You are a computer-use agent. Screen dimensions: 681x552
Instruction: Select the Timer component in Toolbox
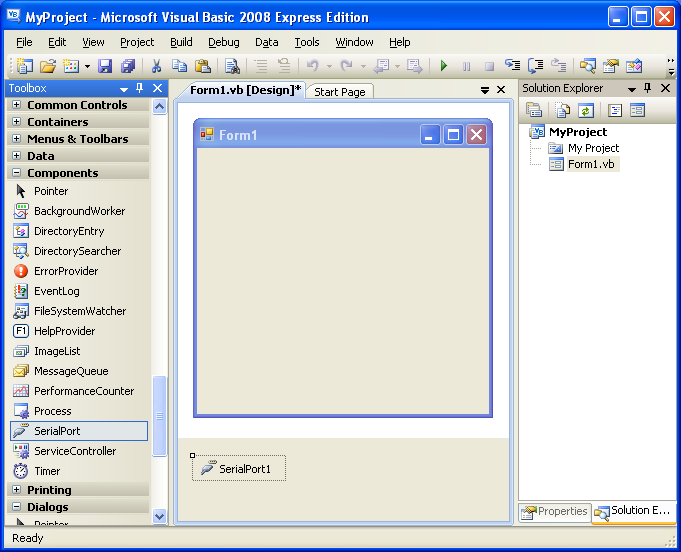[79, 471]
